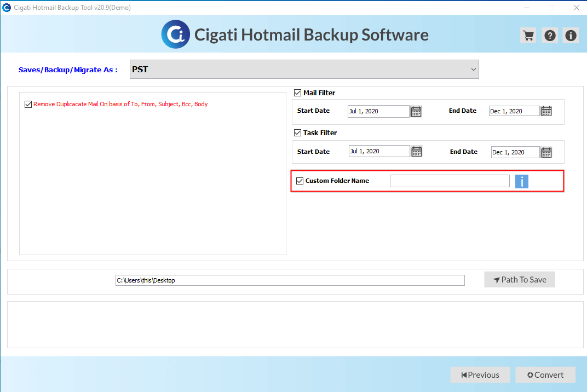
Task: Start conversion with the Convert button
Action: click(545, 375)
